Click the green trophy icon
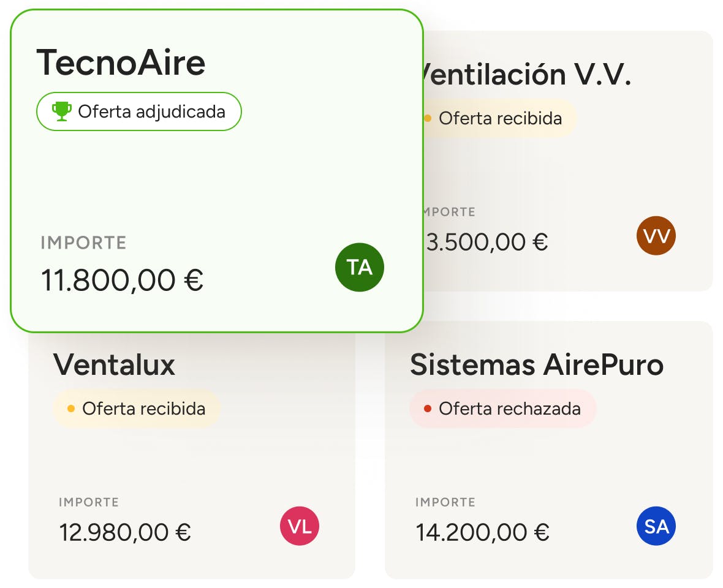Image resolution: width=723 pixels, height=588 pixels. [61, 111]
